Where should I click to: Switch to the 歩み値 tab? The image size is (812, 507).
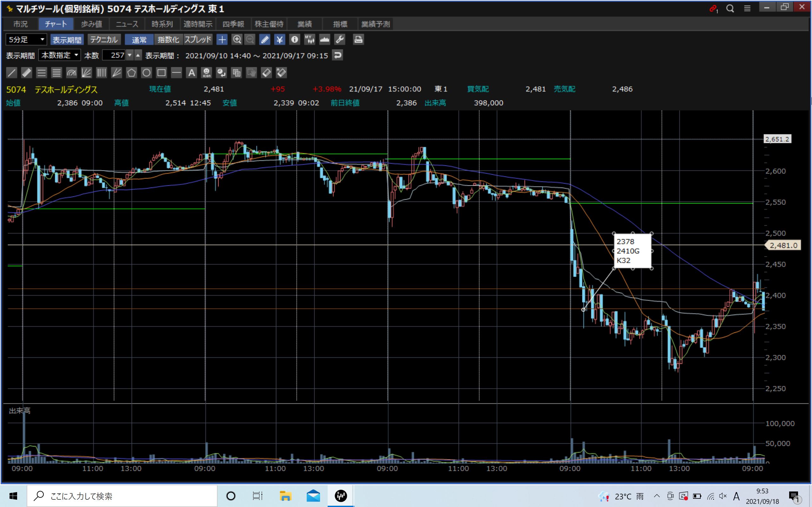click(x=91, y=24)
